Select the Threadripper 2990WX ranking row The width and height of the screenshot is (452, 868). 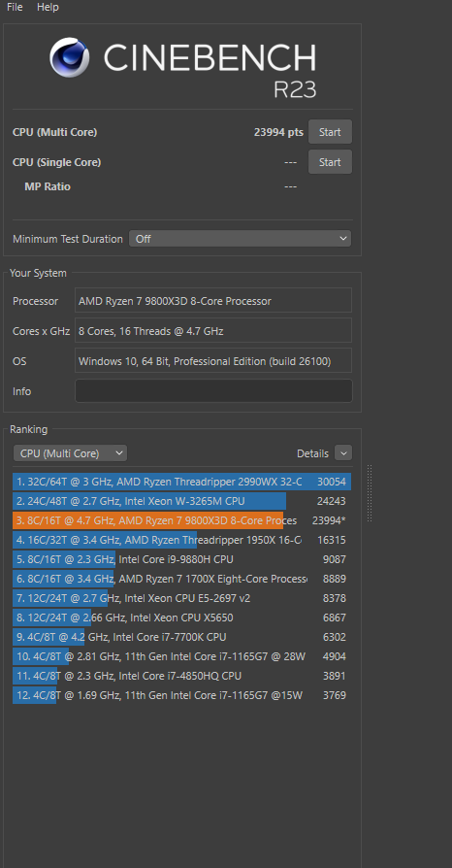click(182, 482)
